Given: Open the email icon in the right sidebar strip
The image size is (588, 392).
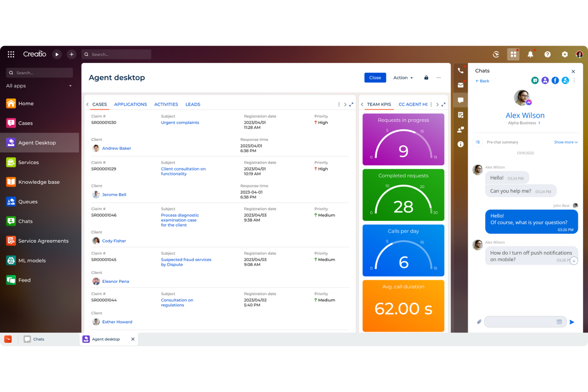Looking at the screenshot, I should click(x=460, y=85).
